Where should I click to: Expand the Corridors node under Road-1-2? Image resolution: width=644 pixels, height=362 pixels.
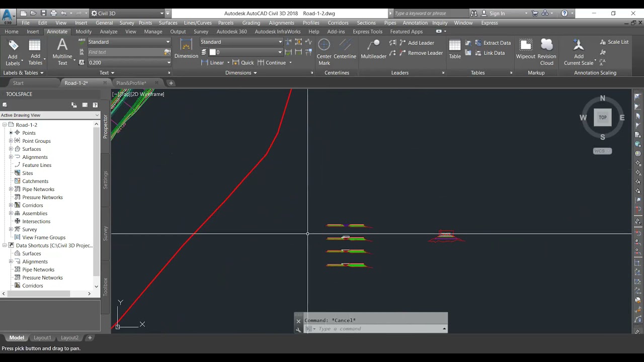pyautogui.click(x=11, y=205)
